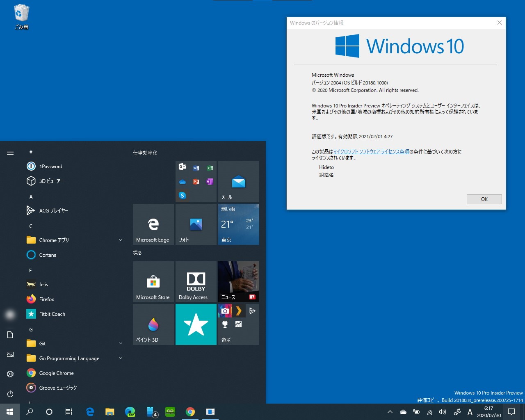Open the ニュース tile
The width and height of the screenshot is (525, 420).
pos(238,282)
